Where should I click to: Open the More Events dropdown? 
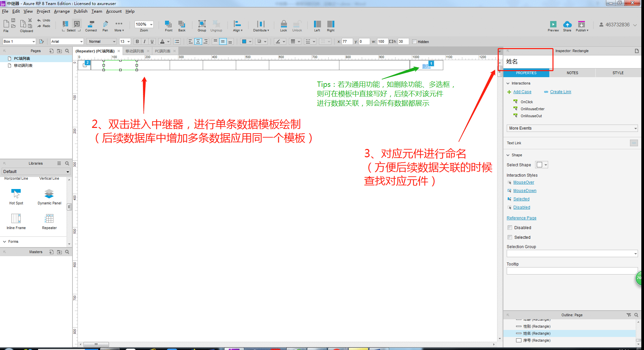coord(572,128)
